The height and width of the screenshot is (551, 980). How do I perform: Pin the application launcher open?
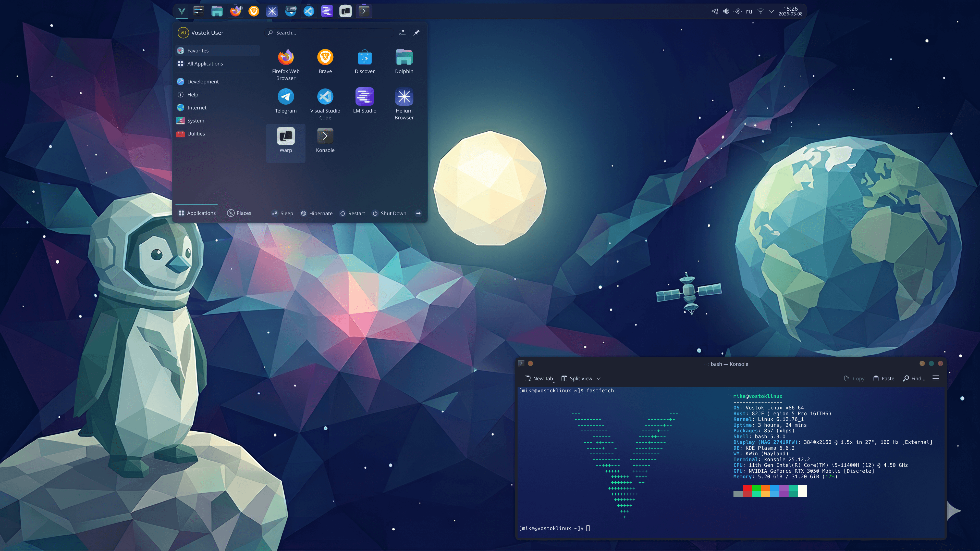click(416, 33)
